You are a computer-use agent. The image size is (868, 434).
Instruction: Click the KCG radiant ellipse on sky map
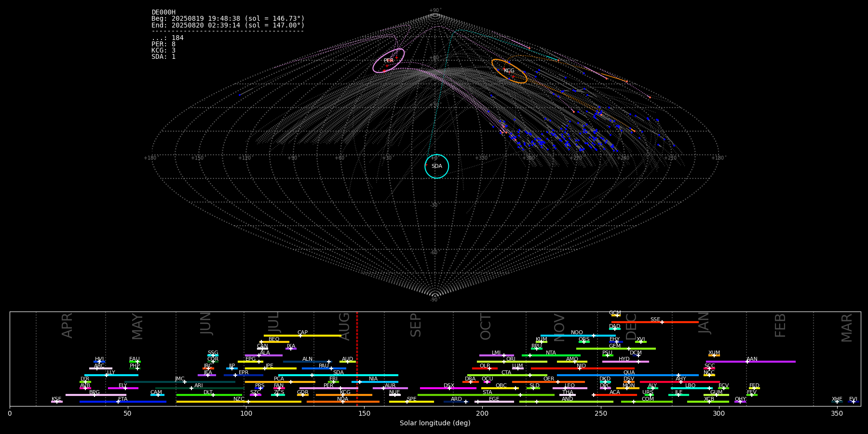509,71
